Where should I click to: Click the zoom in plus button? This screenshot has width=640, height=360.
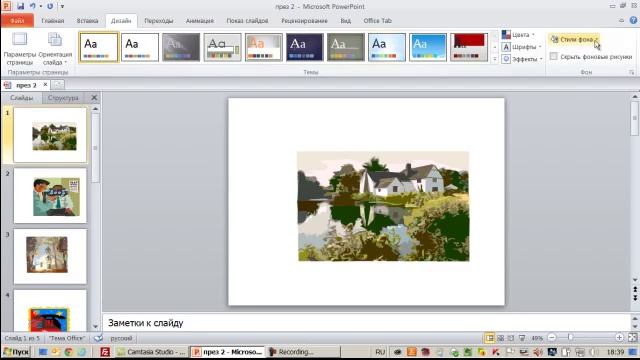619,338
